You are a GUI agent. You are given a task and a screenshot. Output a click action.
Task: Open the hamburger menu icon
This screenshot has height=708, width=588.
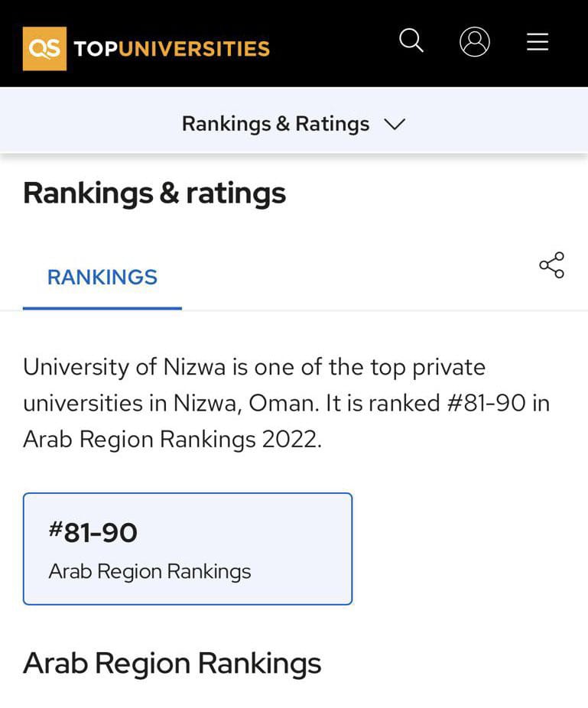tap(538, 41)
